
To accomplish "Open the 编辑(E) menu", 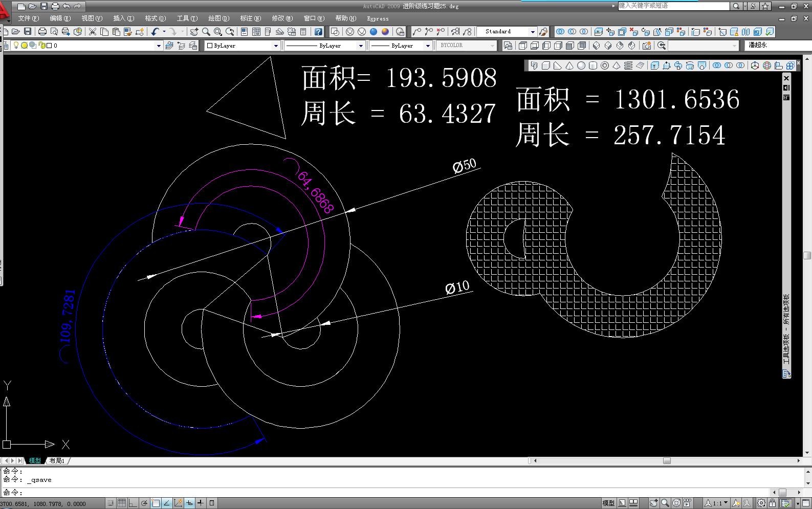I will coord(60,18).
